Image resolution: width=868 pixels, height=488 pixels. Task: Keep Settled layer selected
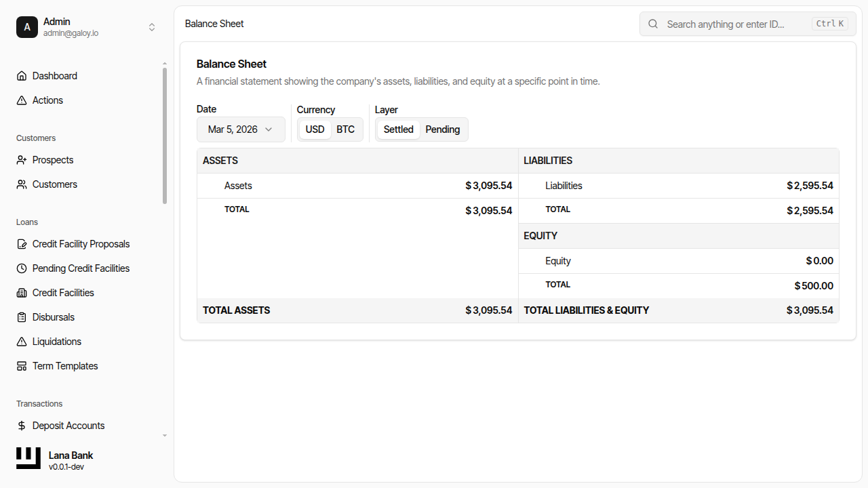click(x=398, y=129)
